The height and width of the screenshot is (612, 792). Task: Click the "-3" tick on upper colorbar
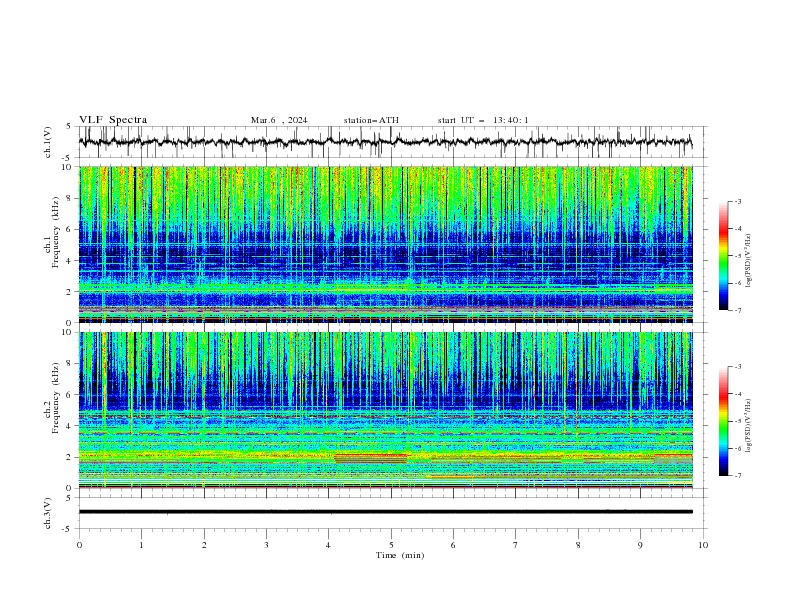(737, 201)
